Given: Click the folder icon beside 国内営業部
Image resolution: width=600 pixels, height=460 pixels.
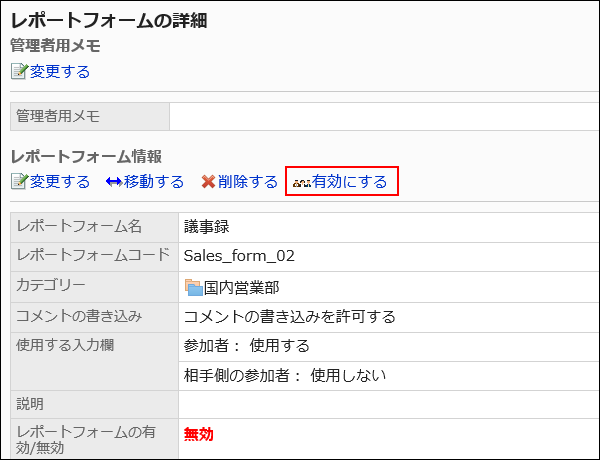Looking at the screenshot, I should (194, 288).
